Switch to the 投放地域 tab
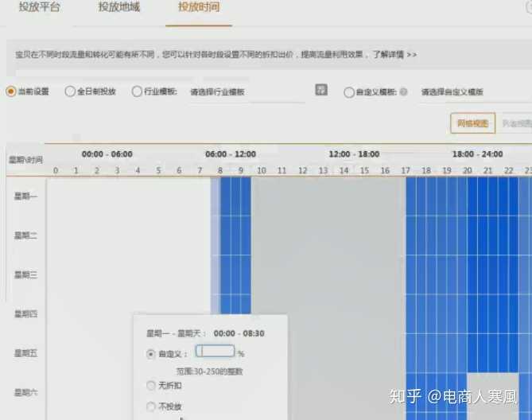The width and height of the screenshot is (532, 420). tap(119, 8)
